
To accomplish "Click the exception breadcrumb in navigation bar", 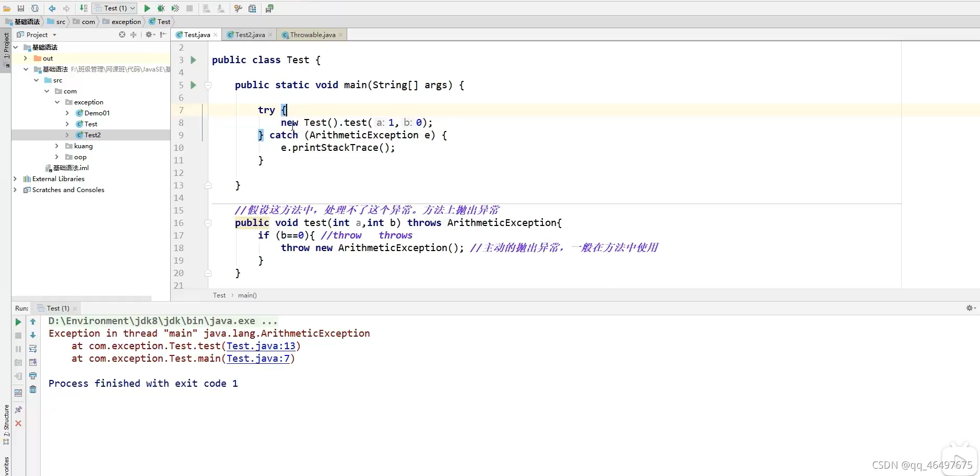I will click(x=122, y=21).
